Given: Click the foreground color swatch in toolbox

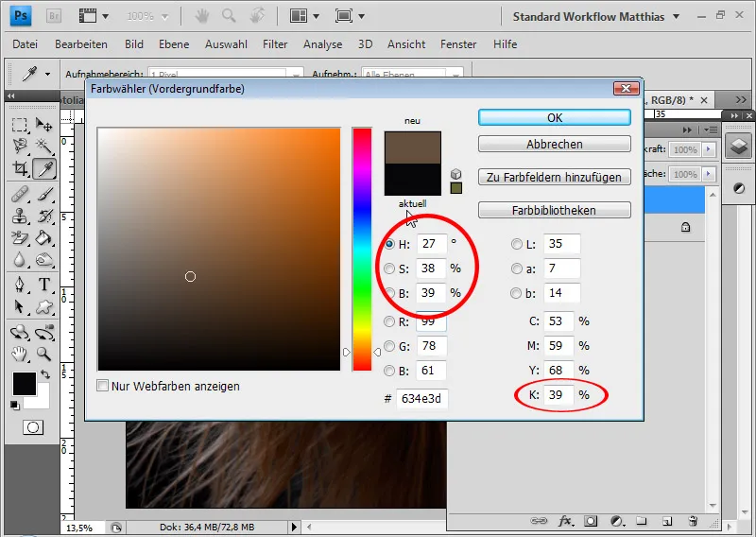Looking at the screenshot, I should [x=25, y=384].
